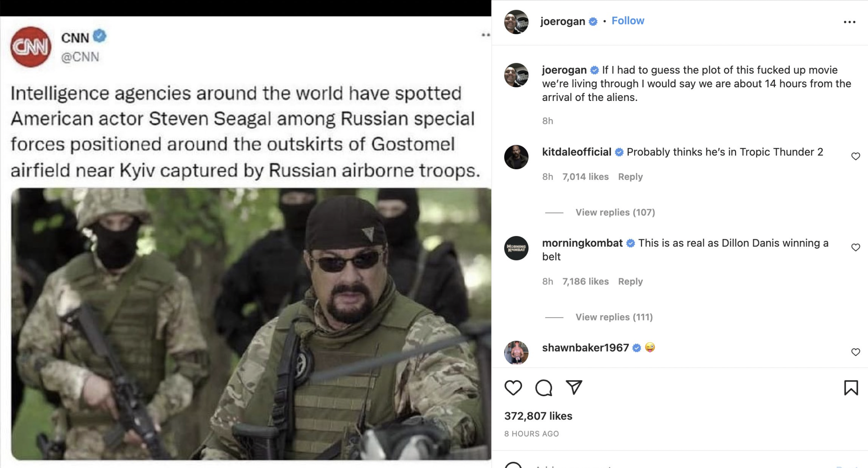Click the soldiers photo in the tweet
The image size is (868, 468).
click(x=251, y=323)
